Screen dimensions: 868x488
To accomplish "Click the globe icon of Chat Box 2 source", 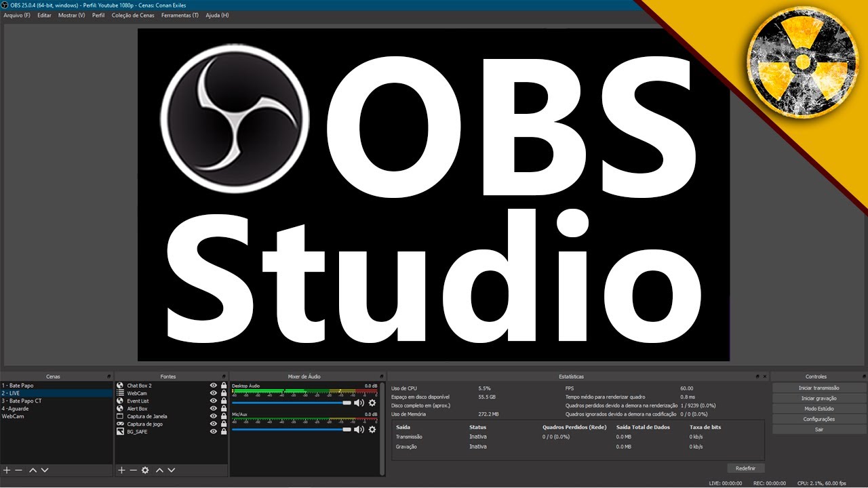I will [120, 386].
